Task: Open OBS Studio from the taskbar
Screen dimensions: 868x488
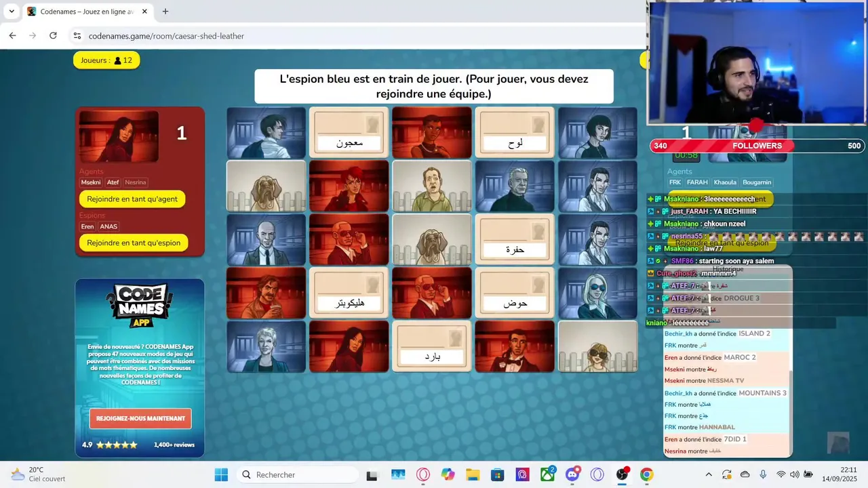Action: click(622, 474)
